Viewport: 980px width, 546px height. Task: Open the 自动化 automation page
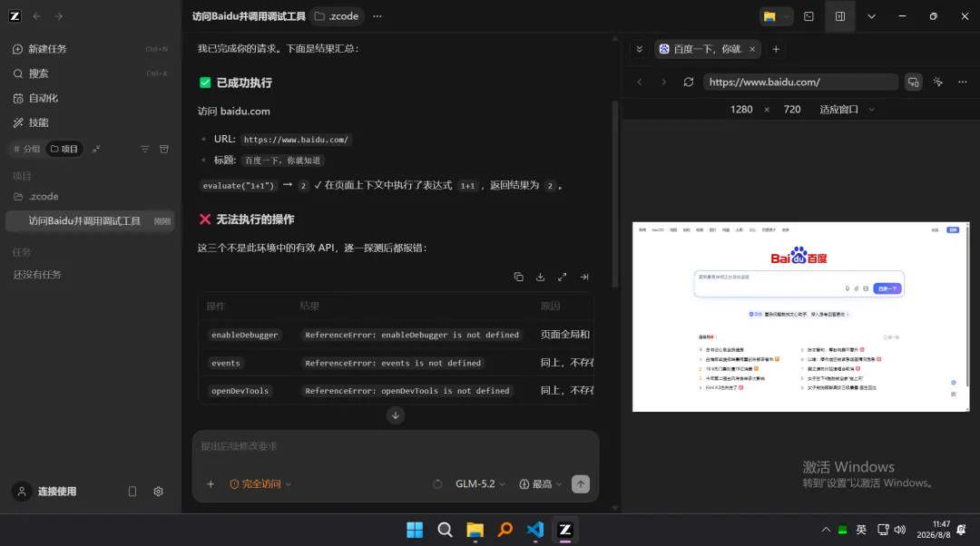90,98
